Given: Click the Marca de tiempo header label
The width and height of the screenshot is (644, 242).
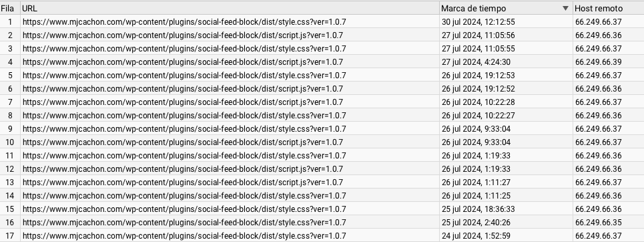Looking at the screenshot, I should click(474, 8).
